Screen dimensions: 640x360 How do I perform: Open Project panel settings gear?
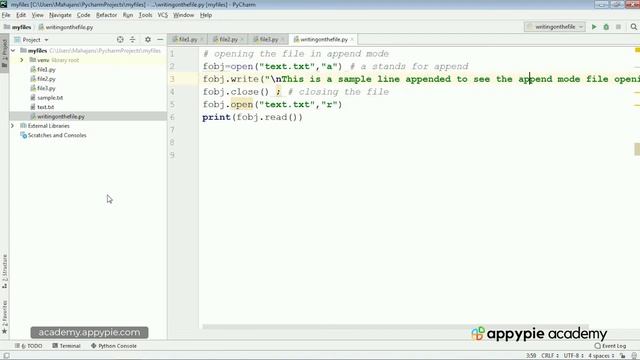[x=148, y=40]
